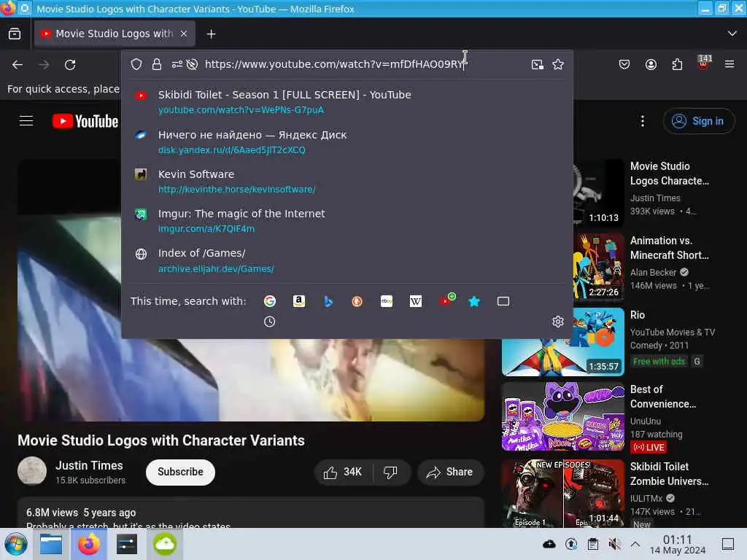This screenshot has width=747, height=560.
Task: Open the Justin Times channel name link
Action: click(89, 465)
